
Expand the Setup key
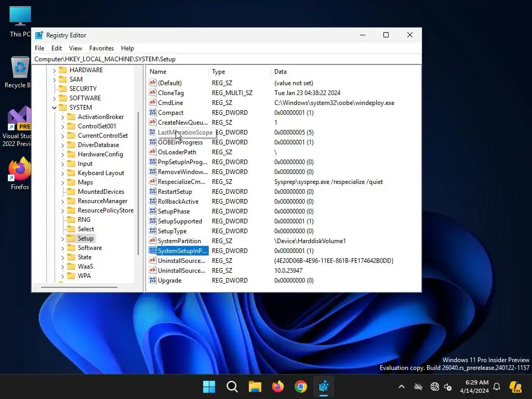click(x=62, y=238)
